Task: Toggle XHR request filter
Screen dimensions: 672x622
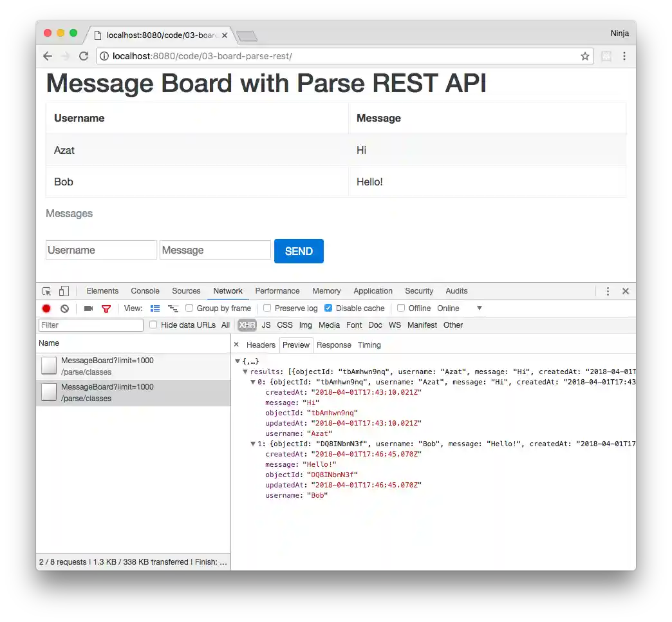Action: point(247,325)
